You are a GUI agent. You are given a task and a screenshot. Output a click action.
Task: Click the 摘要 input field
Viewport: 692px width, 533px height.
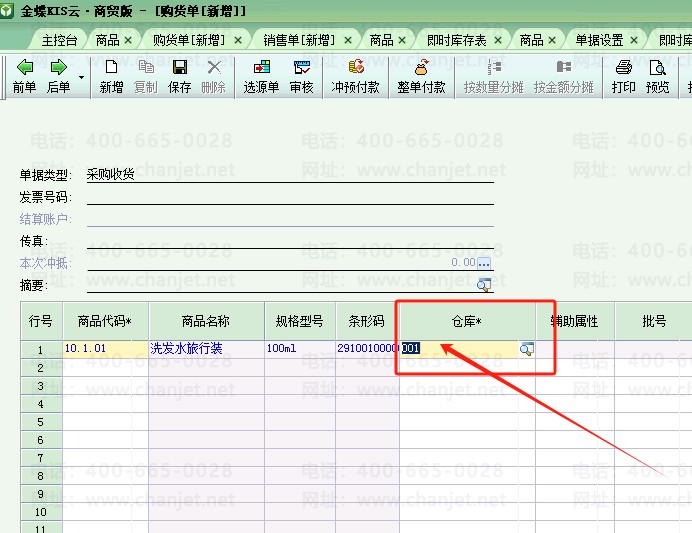tap(282, 285)
